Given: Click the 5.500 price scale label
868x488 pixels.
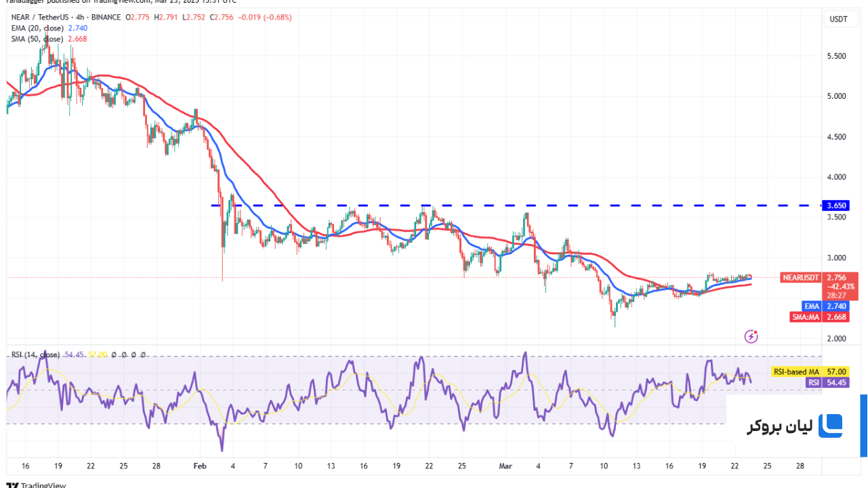Looking at the screenshot, I should [835, 56].
